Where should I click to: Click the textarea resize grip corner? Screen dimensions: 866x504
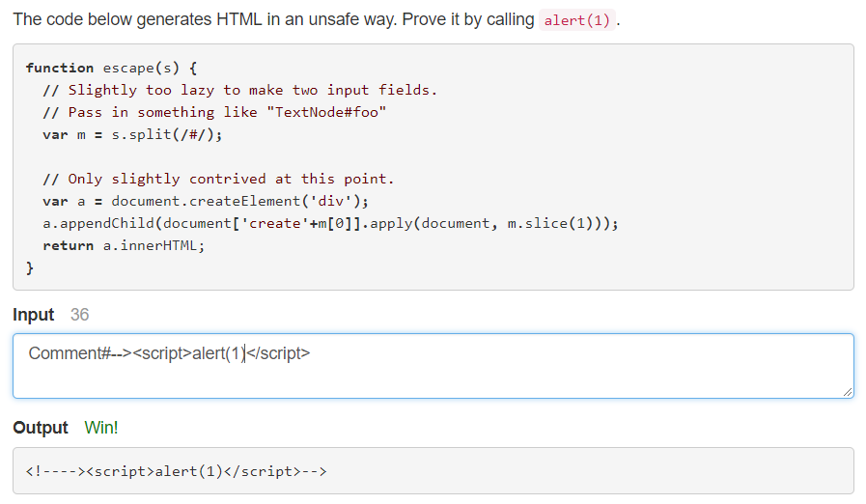click(848, 392)
